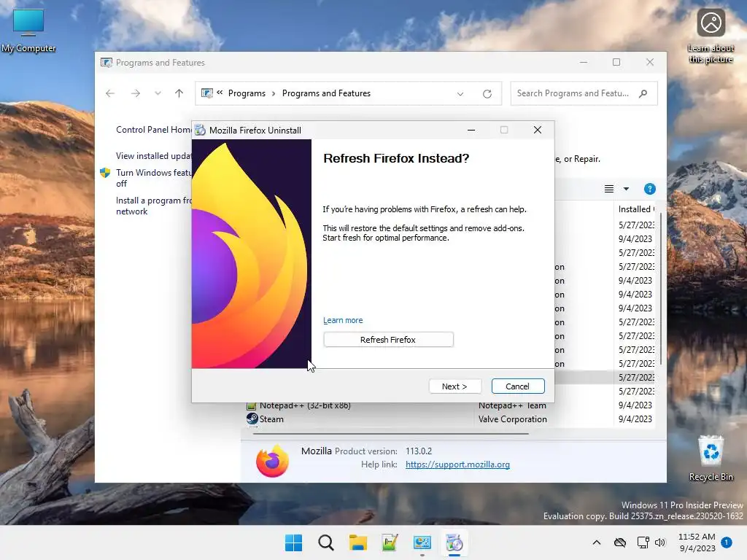Go forward in Programs and Features window
The height and width of the screenshot is (560, 747).
[x=136, y=93]
